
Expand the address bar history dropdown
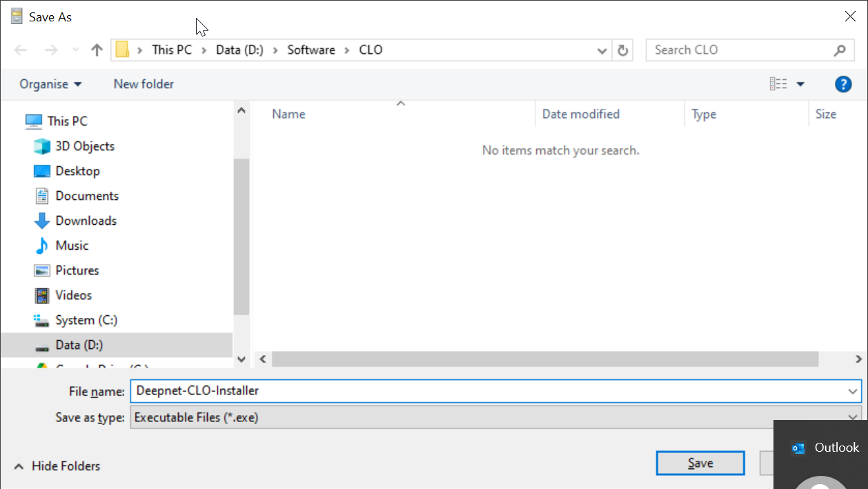click(x=602, y=50)
